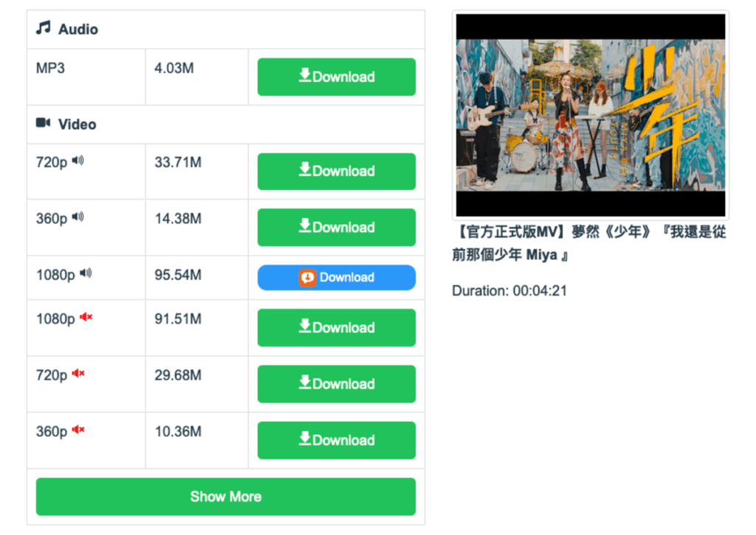Download the MP3 audio file
This screenshot has height=535, width=756.
click(336, 77)
